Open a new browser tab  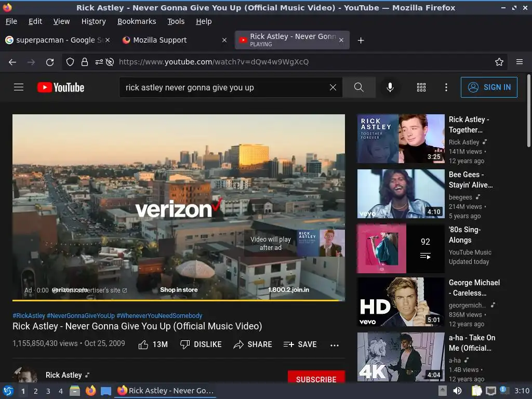pos(361,41)
